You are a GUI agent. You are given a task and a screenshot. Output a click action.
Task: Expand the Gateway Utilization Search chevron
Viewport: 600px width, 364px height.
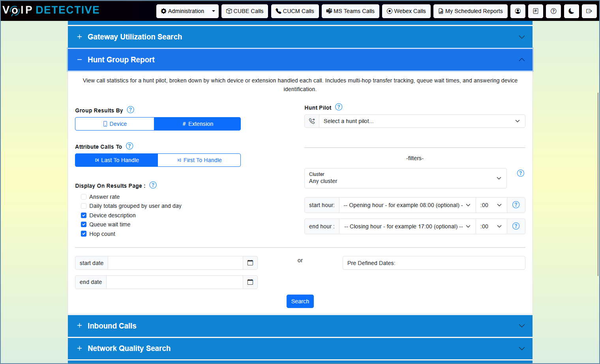521,37
